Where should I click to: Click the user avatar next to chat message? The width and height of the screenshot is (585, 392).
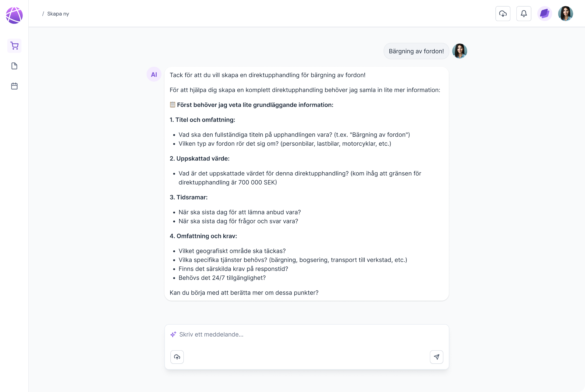point(459,51)
